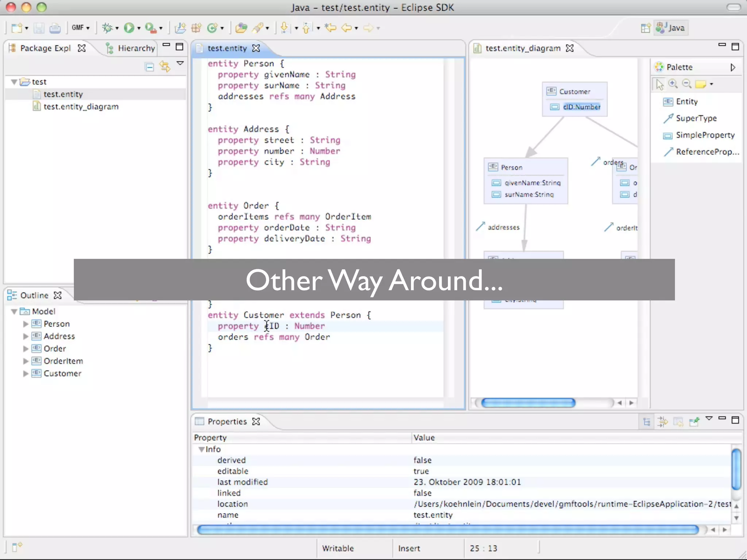This screenshot has height=560, width=747.
Task: Switch to the Java perspective button
Action: coord(671,28)
